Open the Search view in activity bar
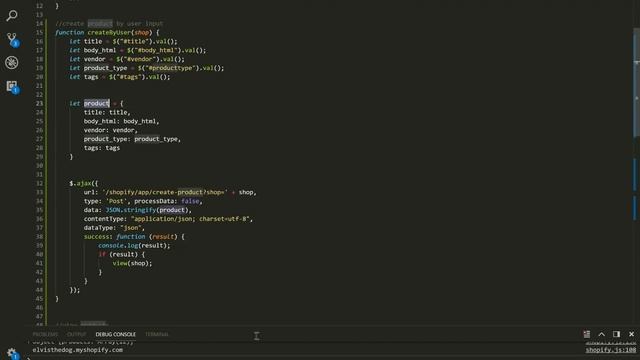 12,16
